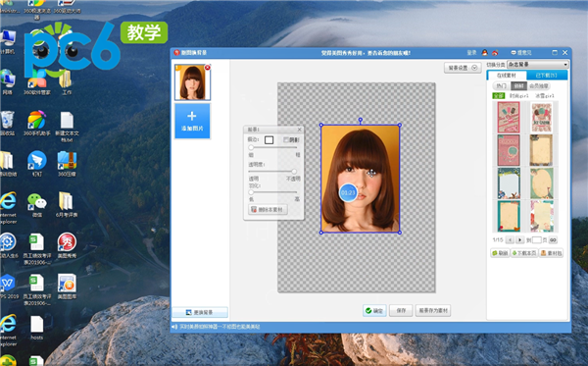Choose the green 全部 all tag
This screenshot has width=588, height=366.
click(499, 96)
